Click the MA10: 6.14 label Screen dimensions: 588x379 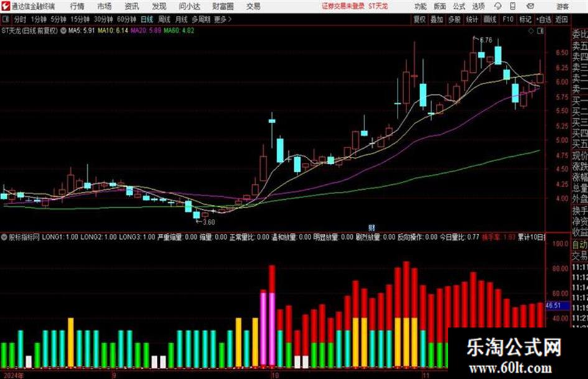[x=113, y=30]
